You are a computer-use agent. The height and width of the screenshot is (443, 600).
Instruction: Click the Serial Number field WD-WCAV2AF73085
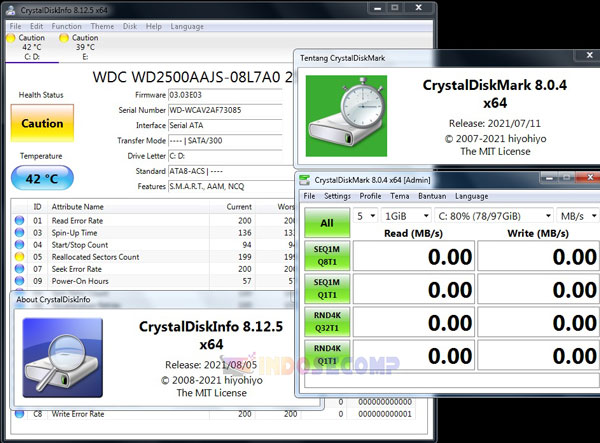pos(225,110)
